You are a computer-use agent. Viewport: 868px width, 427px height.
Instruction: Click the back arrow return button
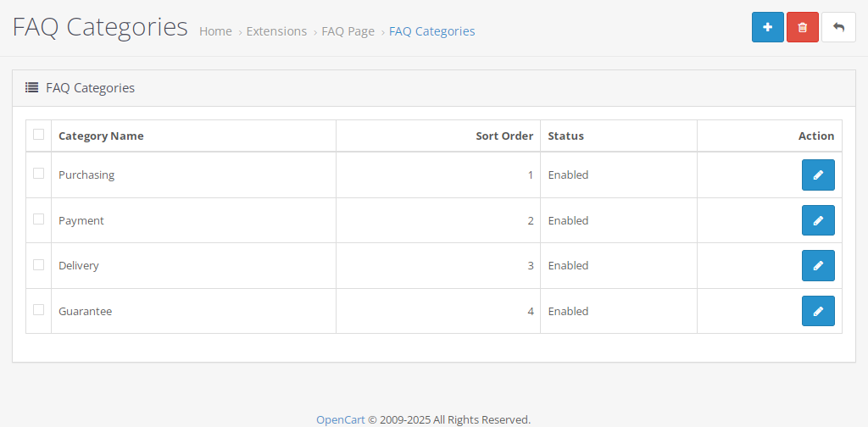838,27
